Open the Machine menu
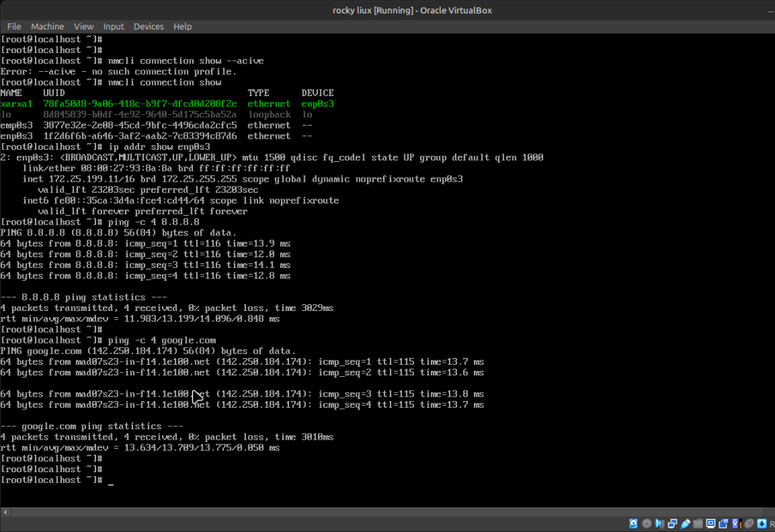This screenshot has height=532, width=775. point(48,26)
